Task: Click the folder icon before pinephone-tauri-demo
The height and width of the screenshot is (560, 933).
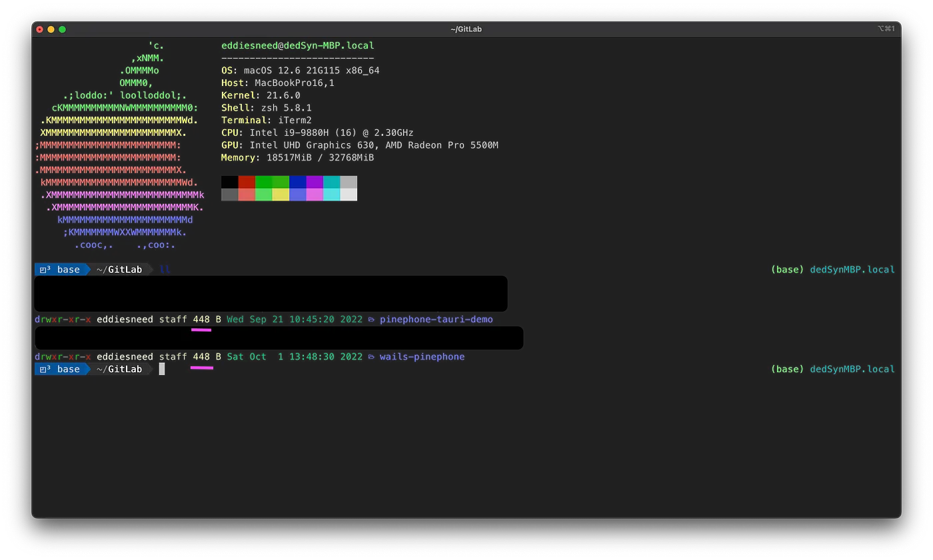Action: [x=371, y=320]
